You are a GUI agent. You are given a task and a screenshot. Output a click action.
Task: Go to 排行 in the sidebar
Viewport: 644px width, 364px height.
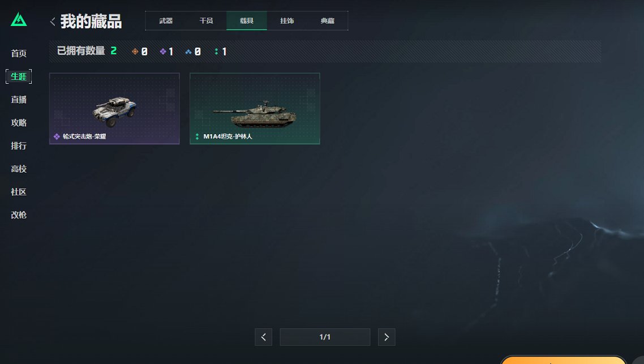click(x=19, y=145)
